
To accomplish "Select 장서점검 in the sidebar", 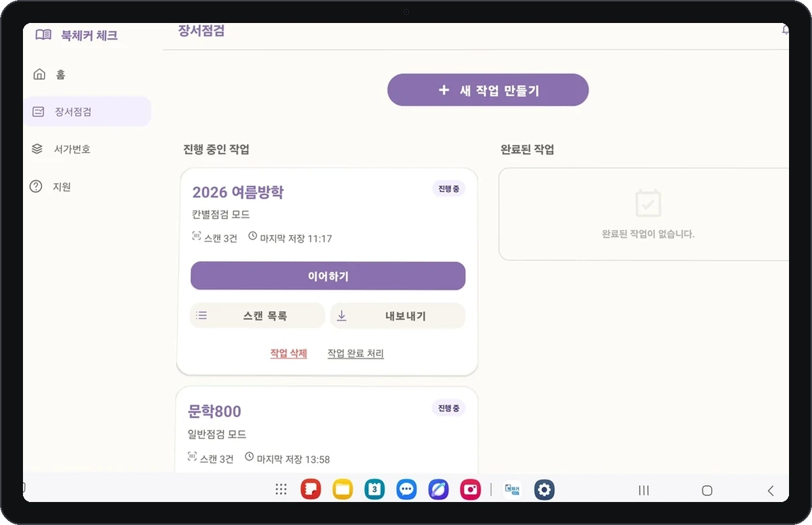I will click(87, 112).
